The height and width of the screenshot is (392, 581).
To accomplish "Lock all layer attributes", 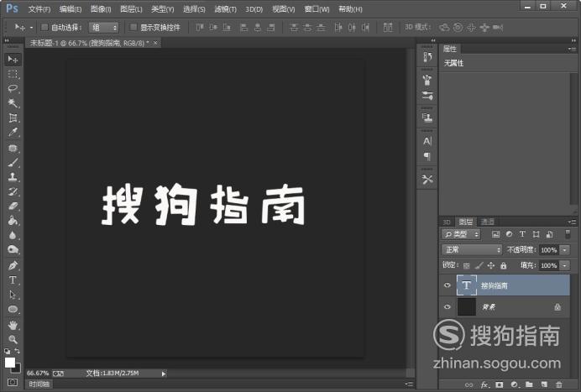I will click(x=503, y=265).
